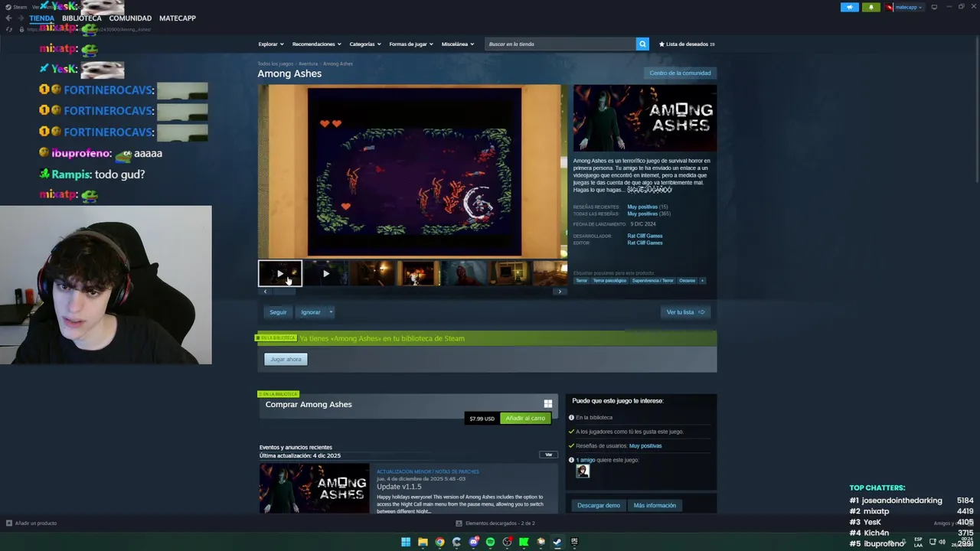Screen dimensions: 980x551
Task: Open the '1 amigo' link
Action: point(585,460)
